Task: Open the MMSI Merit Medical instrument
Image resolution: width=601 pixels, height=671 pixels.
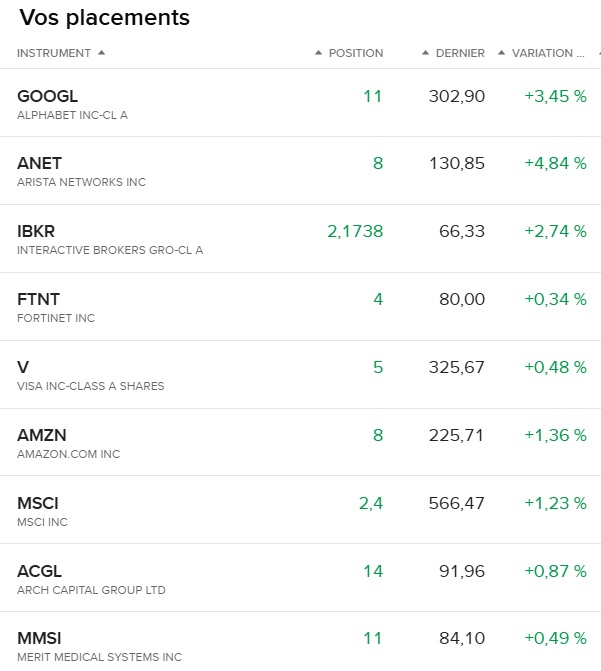Action: [40, 638]
